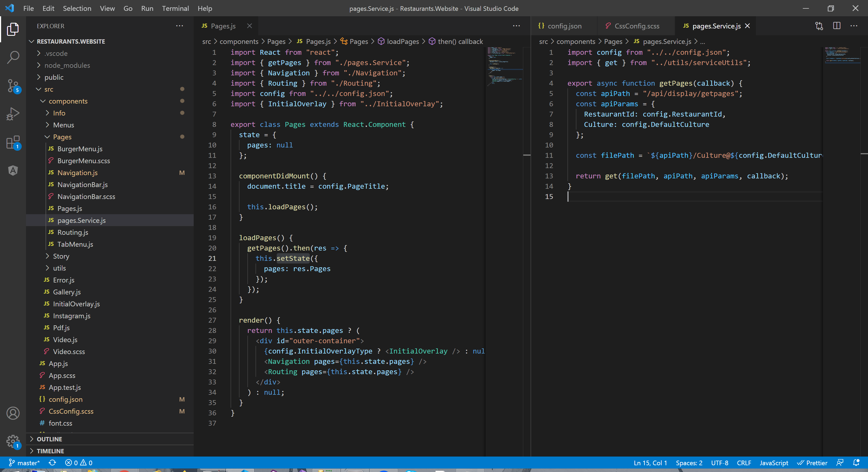Change line endings via CRLF status item
The width and height of the screenshot is (868, 472).
tap(744, 463)
